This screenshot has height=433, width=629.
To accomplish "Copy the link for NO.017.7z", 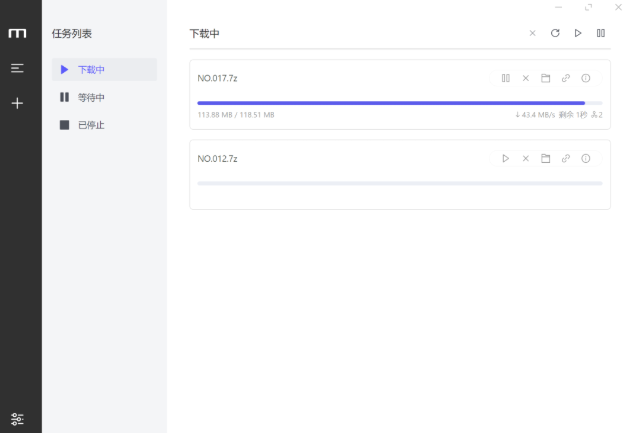I will pyautogui.click(x=566, y=78).
